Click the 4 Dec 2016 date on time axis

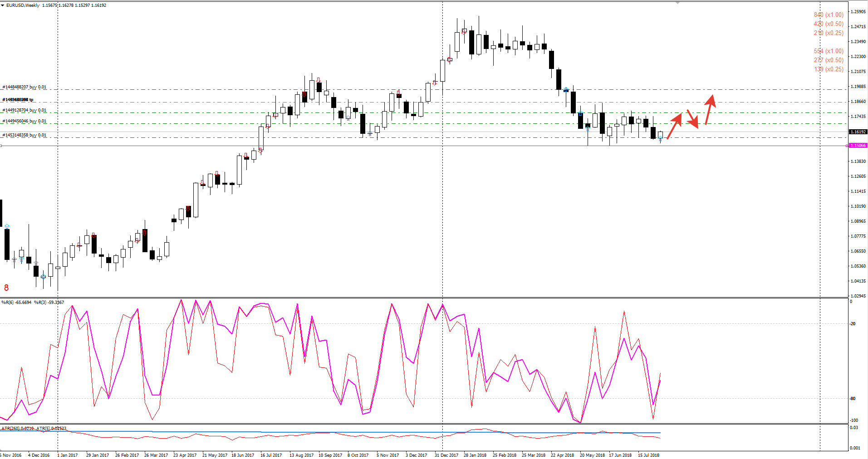(x=39, y=455)
